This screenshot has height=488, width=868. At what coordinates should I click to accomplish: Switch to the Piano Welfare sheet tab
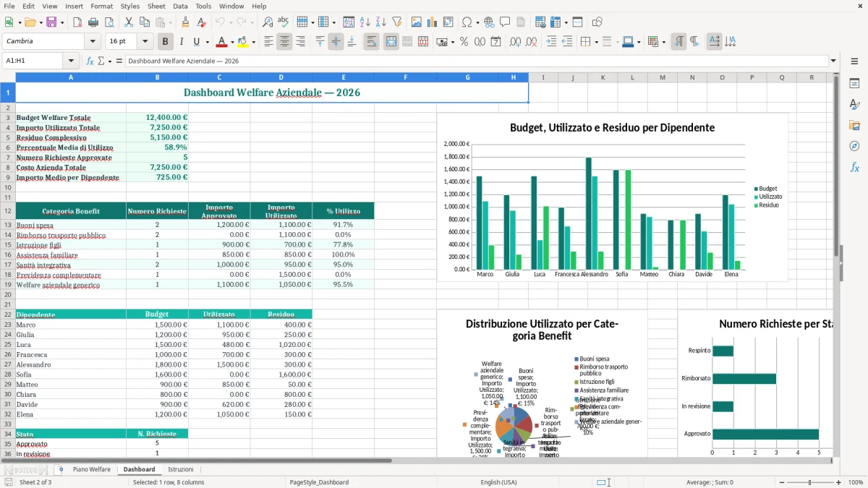(x=92, y=469)
